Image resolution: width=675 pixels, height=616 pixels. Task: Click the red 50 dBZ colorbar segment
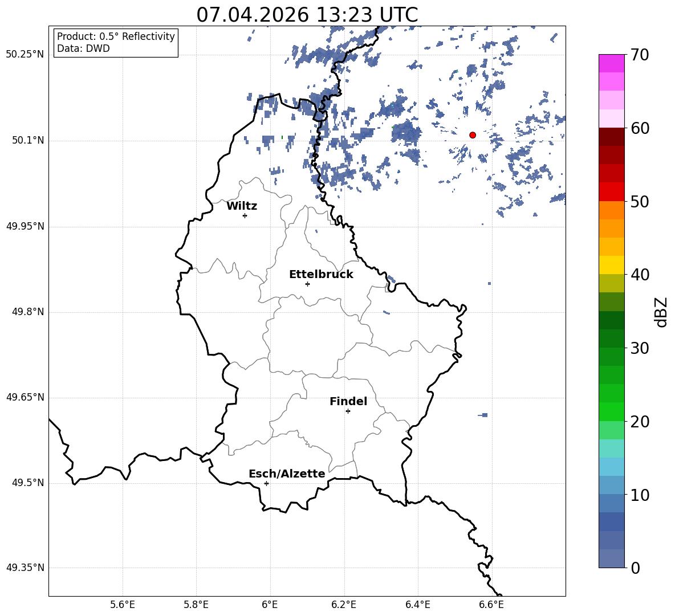click(611, 192)
